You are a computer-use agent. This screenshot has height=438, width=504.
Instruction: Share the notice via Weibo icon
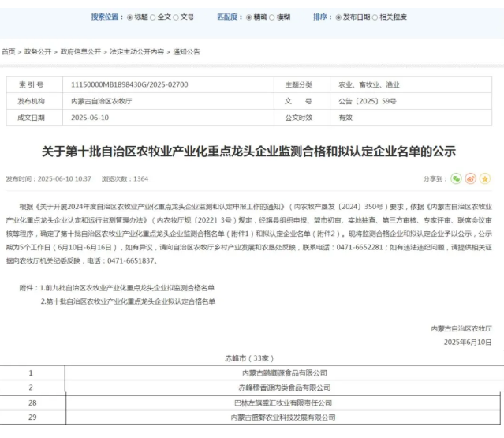click(471, 178)
